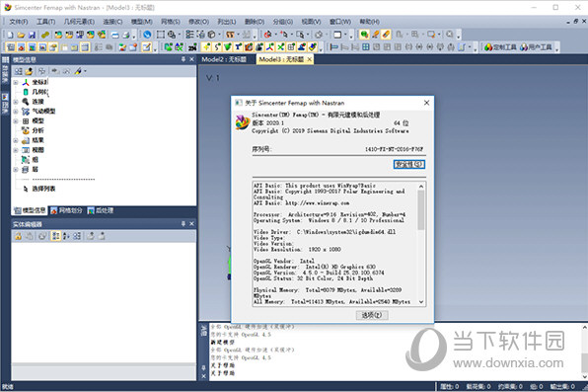Switch to the Model2 document tab

(224, 59)
